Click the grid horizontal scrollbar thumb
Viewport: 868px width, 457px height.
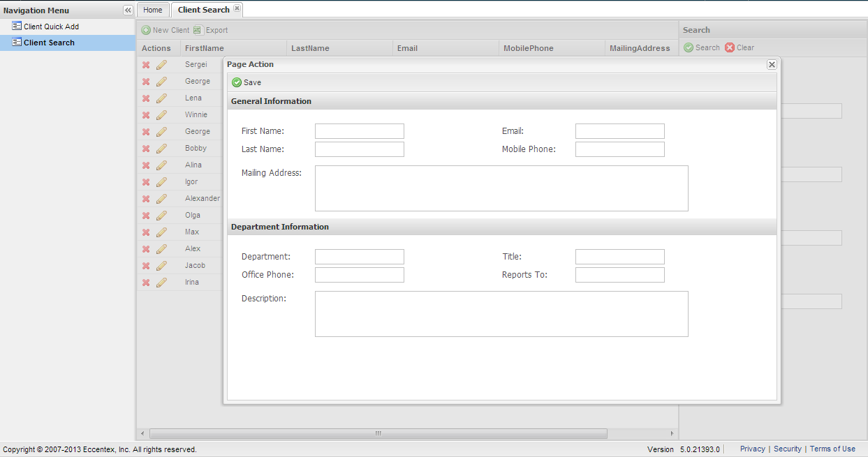coord(378,433)
